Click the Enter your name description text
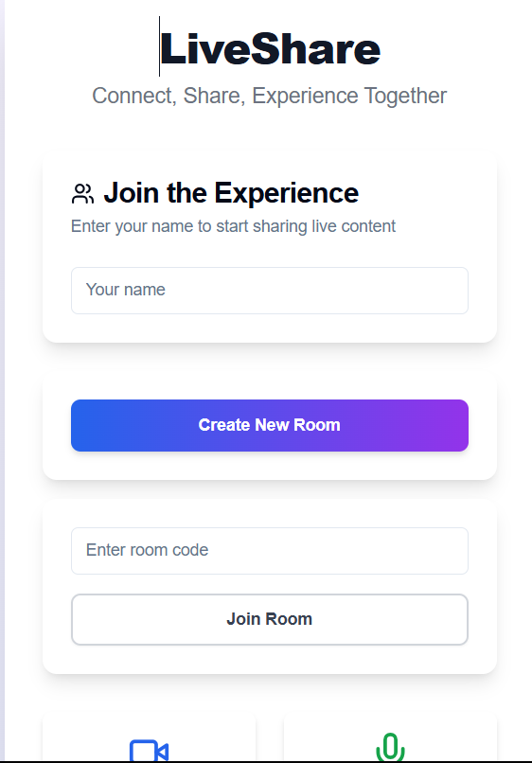 [233, 226]
